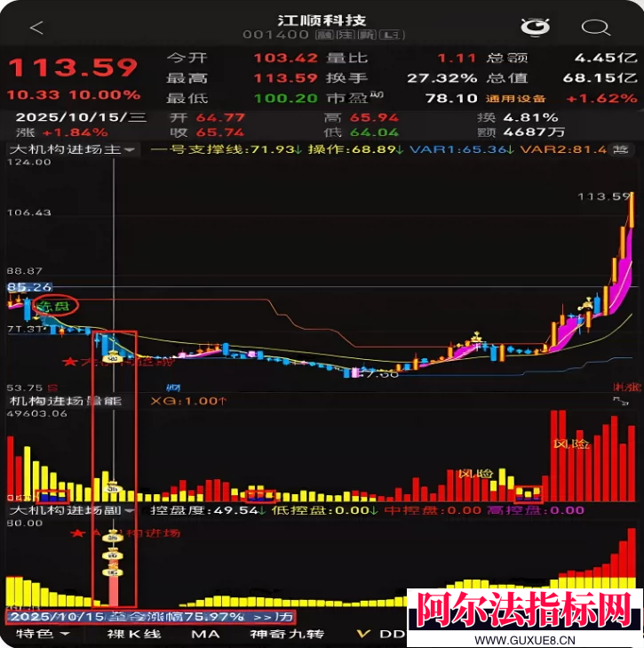This screenshot has width=644, height=648.
Task: Tap the 额 4687万 crosshair value
Action: click(521, 132)
